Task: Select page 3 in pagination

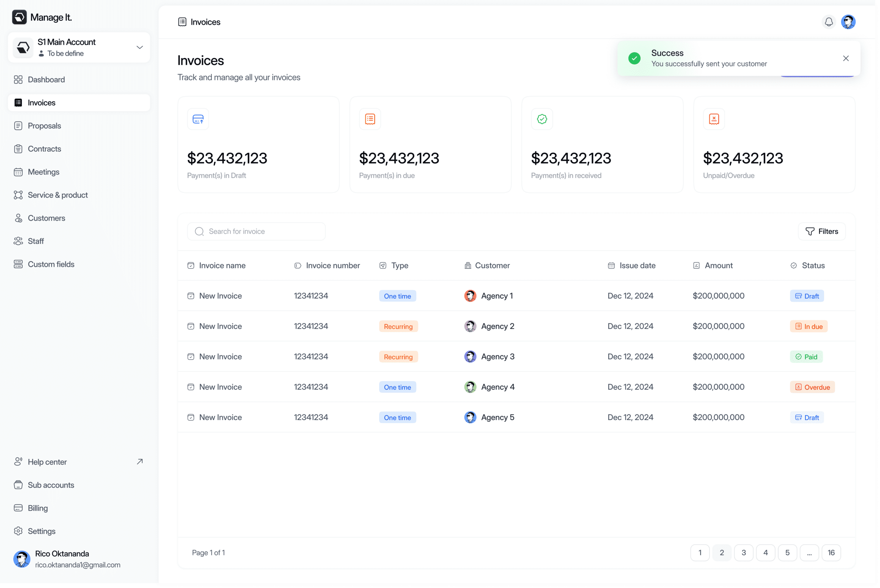Action: click(744, 553)
